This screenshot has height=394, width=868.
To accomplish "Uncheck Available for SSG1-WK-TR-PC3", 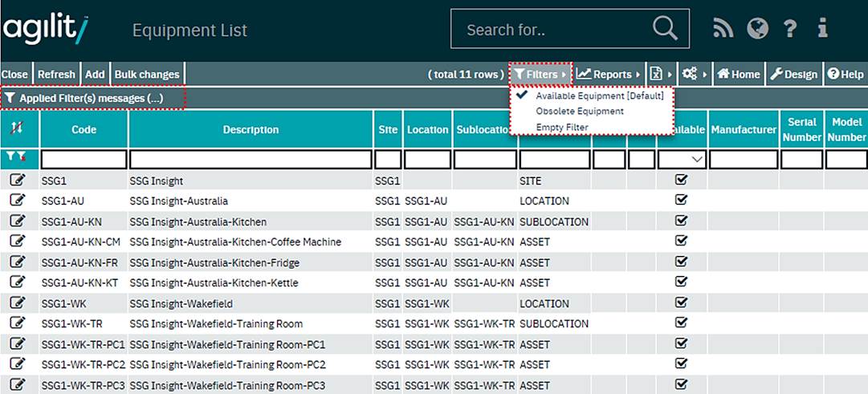I will click(681, 384).
